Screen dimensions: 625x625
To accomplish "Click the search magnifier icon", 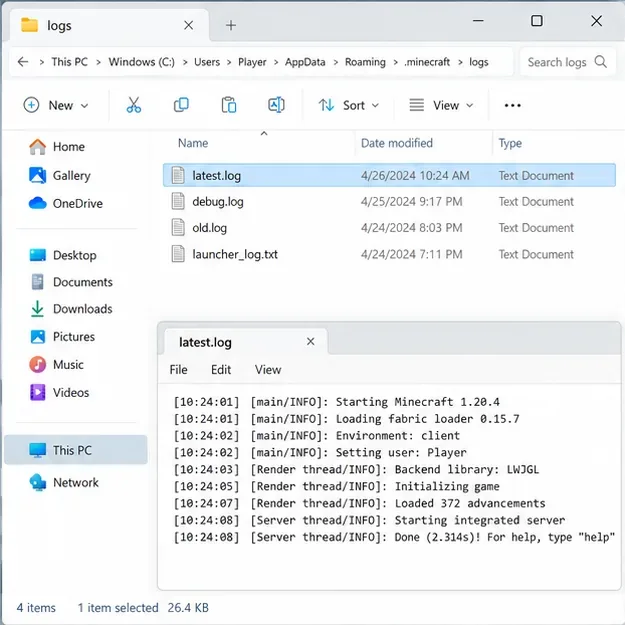I will pos(600,62).
